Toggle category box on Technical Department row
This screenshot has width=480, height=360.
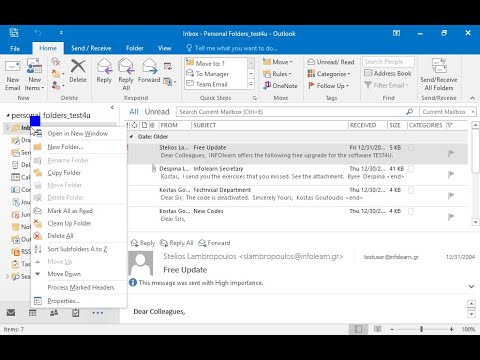click(x=411, y=190)
